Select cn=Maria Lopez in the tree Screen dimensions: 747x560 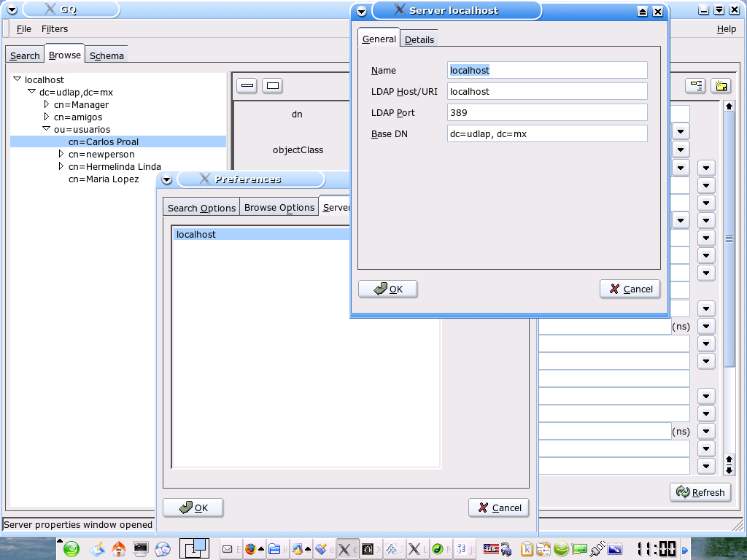104,179
